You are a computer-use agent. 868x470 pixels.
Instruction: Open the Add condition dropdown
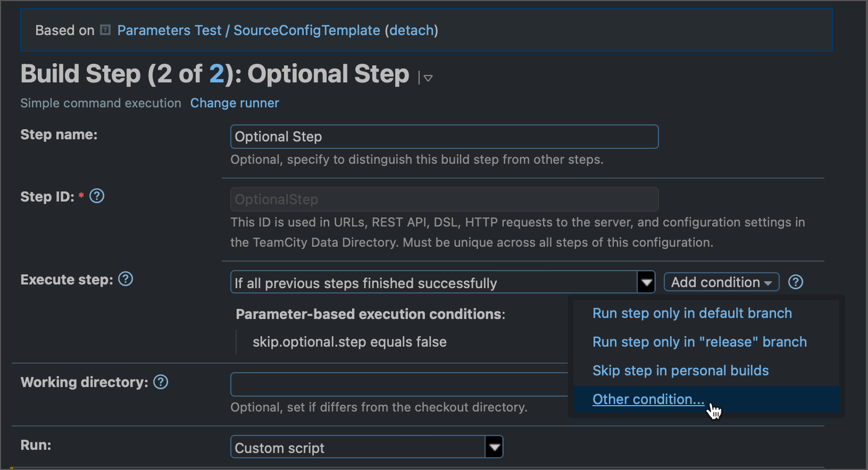click(x=721, y=282)
